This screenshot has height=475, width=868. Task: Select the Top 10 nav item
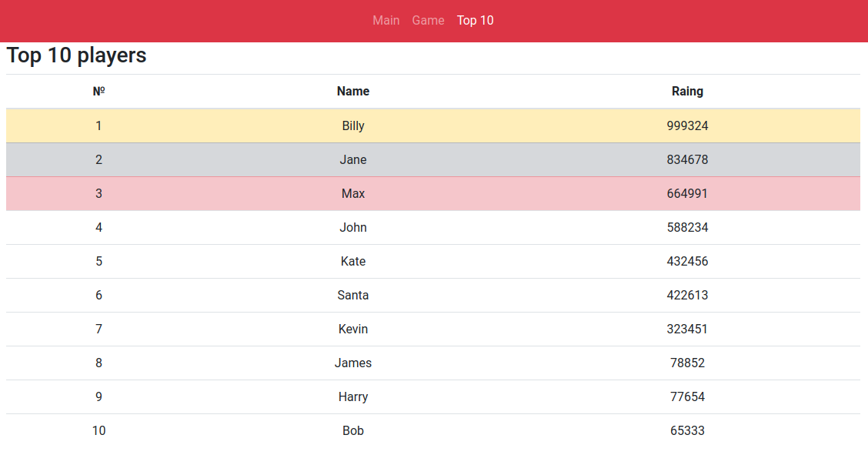475,21
